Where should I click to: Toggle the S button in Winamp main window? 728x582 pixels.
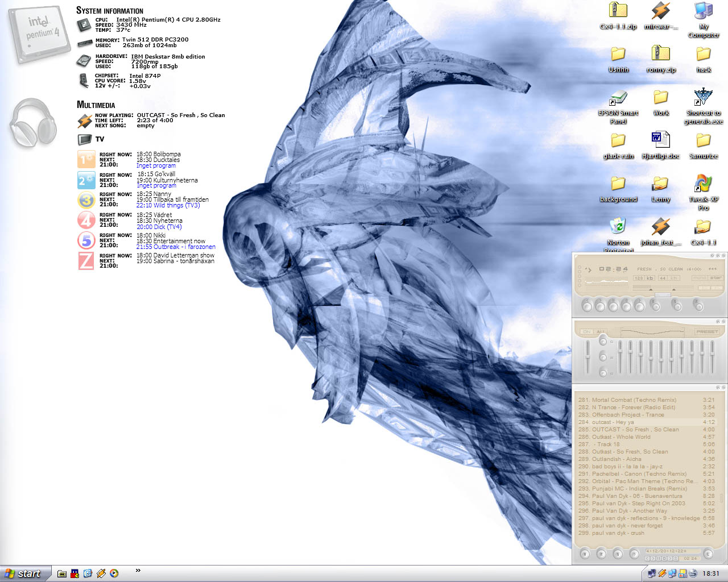677,307
